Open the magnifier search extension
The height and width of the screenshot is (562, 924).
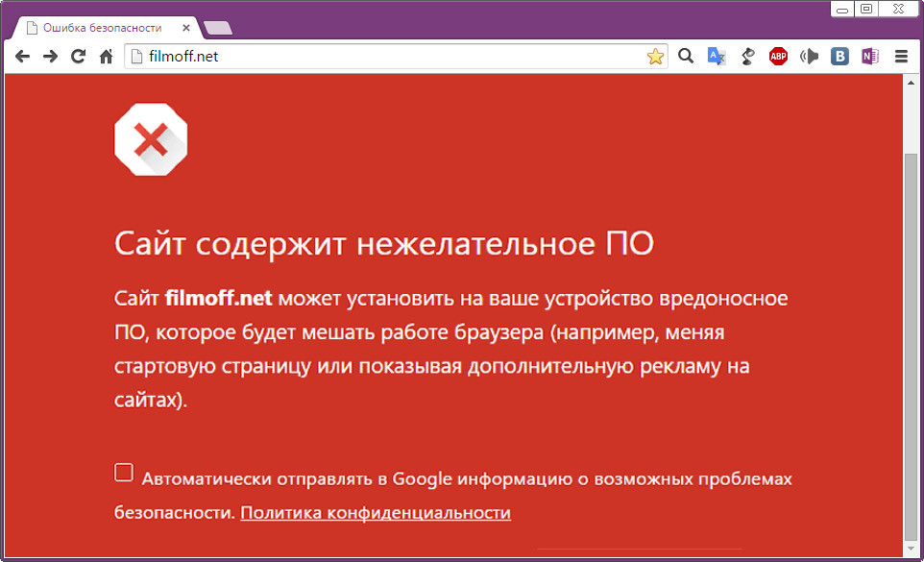(x=686, y=56)
